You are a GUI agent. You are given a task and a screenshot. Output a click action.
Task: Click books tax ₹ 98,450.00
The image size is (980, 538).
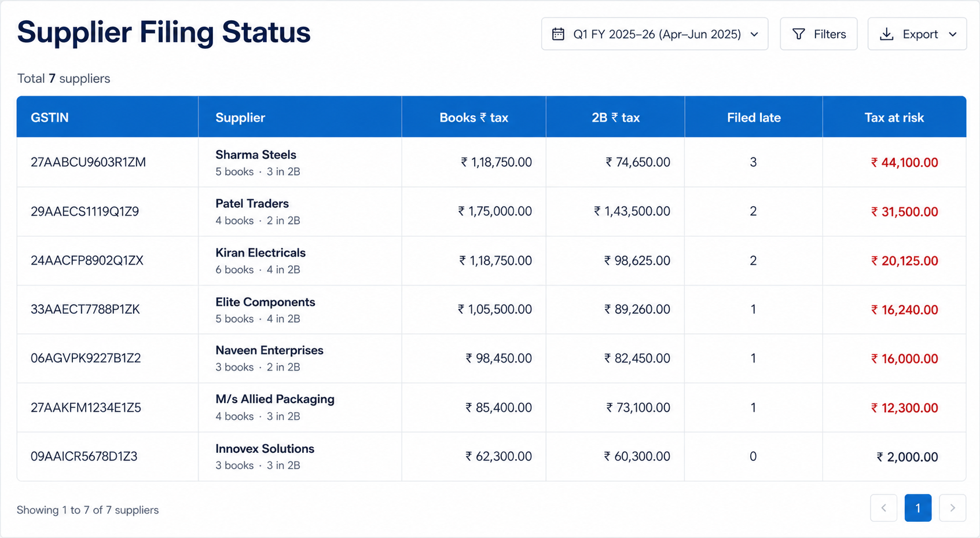point(498,358)
